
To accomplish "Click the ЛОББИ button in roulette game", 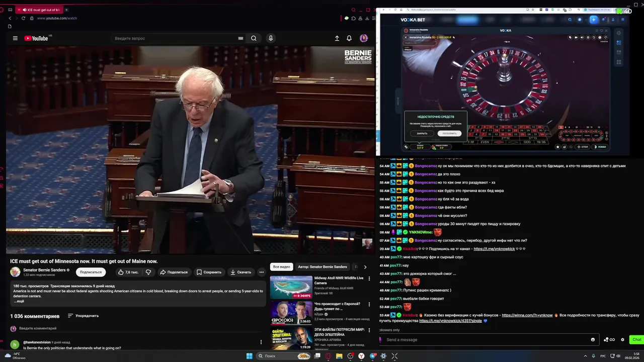I will 601,147.
